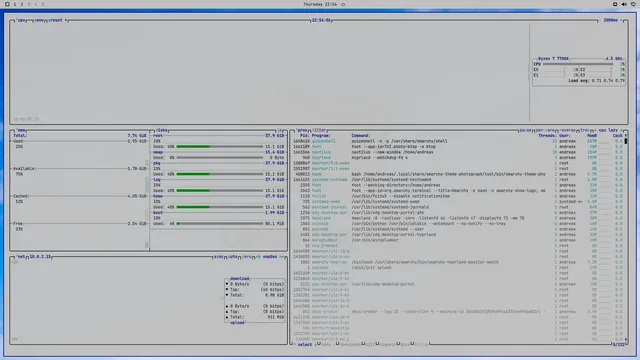Click the small icon beside the clock
640x360 pixels.
tap(343, 4)
